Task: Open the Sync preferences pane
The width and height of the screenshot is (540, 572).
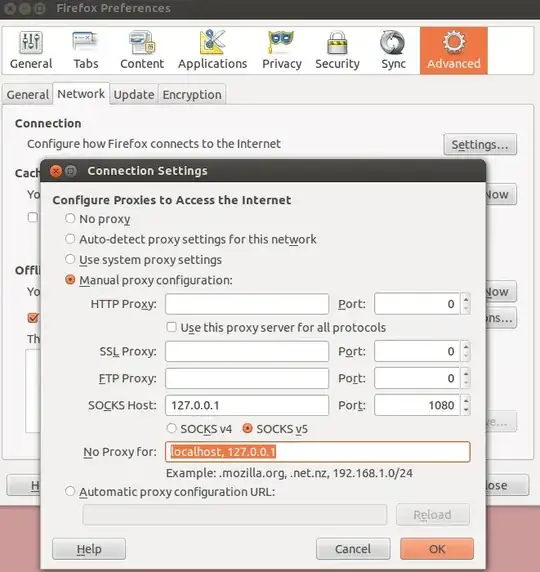Action: click(393, 51)
